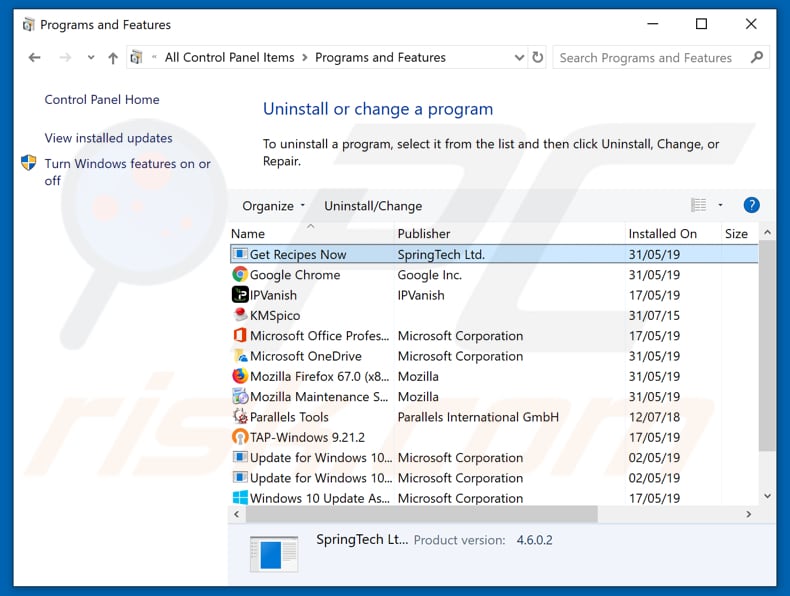Click the details pane program thumbnail

pos(274,554)
